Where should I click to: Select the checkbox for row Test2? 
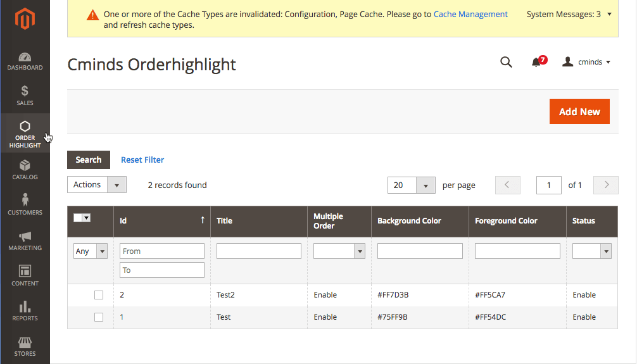click(99, 295)
